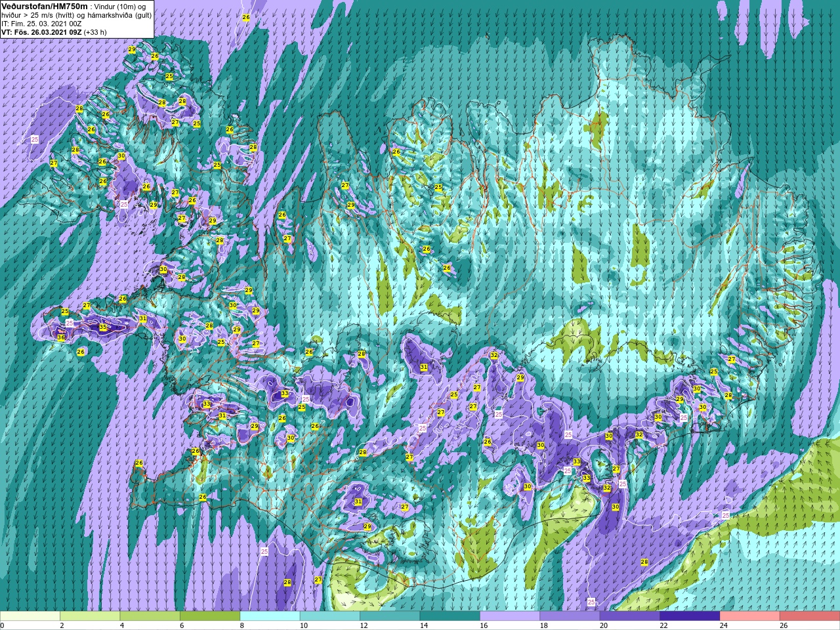840x630 pixels.
Task: Click the legend scale value '14'
Action: 424,625
